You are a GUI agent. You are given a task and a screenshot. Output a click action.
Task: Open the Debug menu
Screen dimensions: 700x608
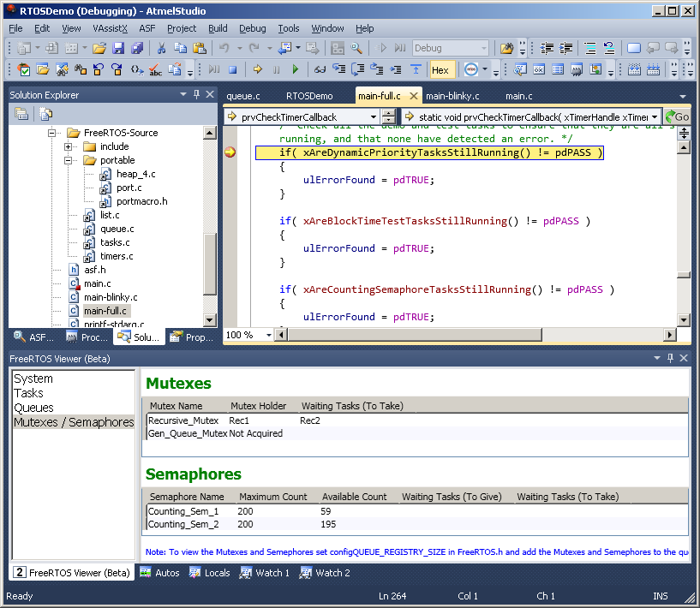point(252,28)
